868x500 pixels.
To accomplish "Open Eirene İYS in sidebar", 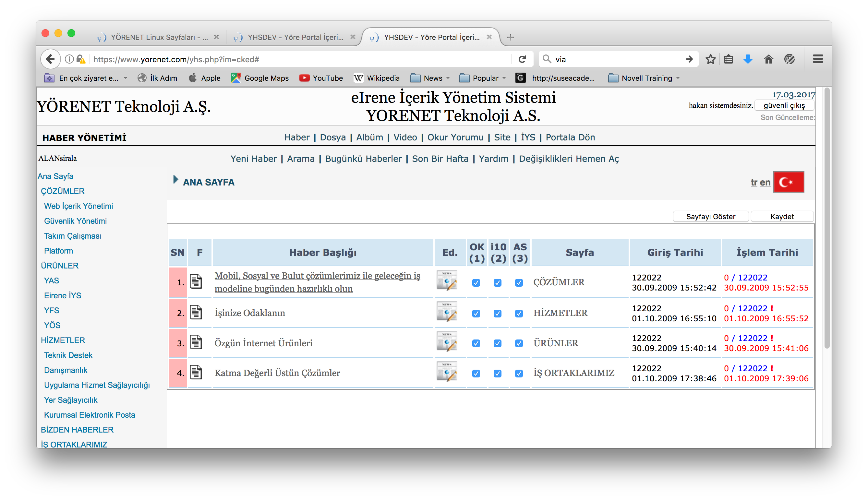I will [x=63, y=295].
